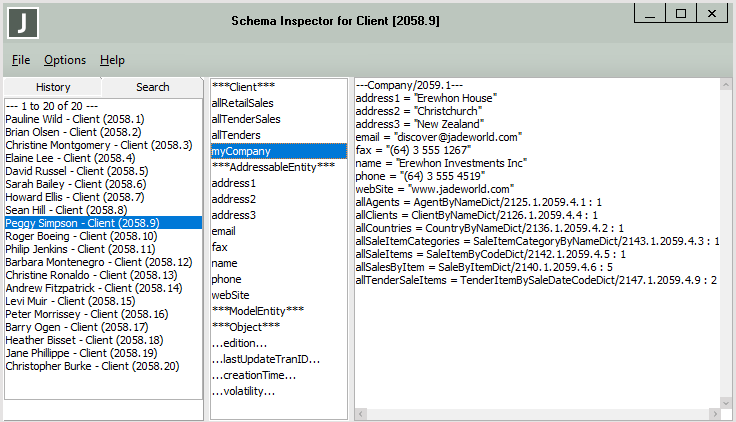Select Christine Montgomery - Client (2058.3)
This screenshot has width=736, height=422.
[x=98, y=145]
